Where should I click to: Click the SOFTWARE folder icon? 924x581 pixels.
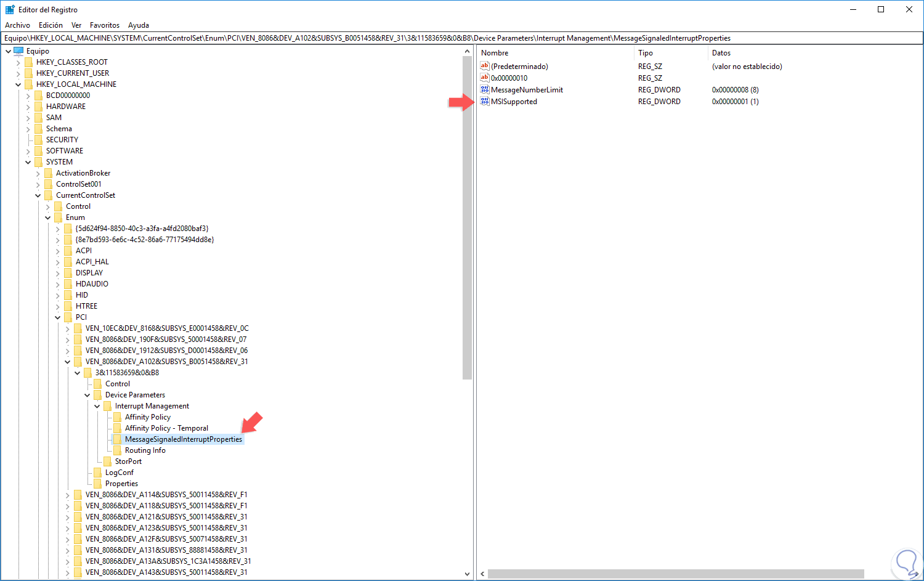[39, 151]
